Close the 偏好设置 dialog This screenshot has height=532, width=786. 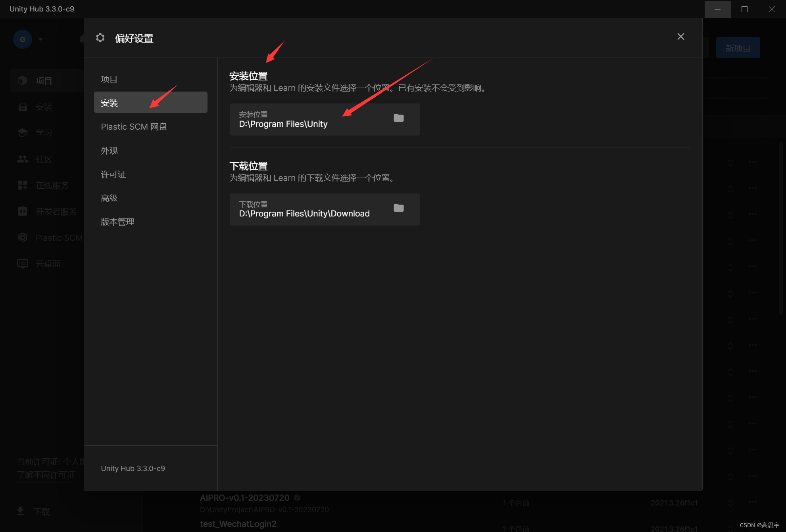(x=681, y=36)
